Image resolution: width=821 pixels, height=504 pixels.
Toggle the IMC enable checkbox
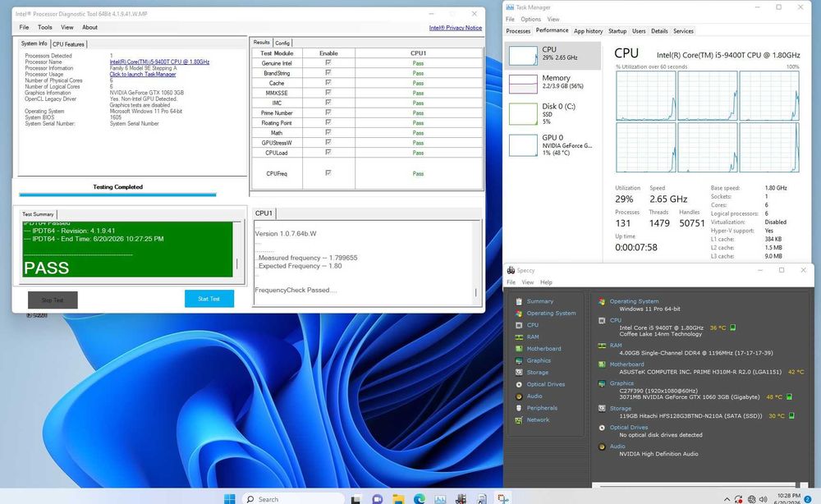(328, 102)
